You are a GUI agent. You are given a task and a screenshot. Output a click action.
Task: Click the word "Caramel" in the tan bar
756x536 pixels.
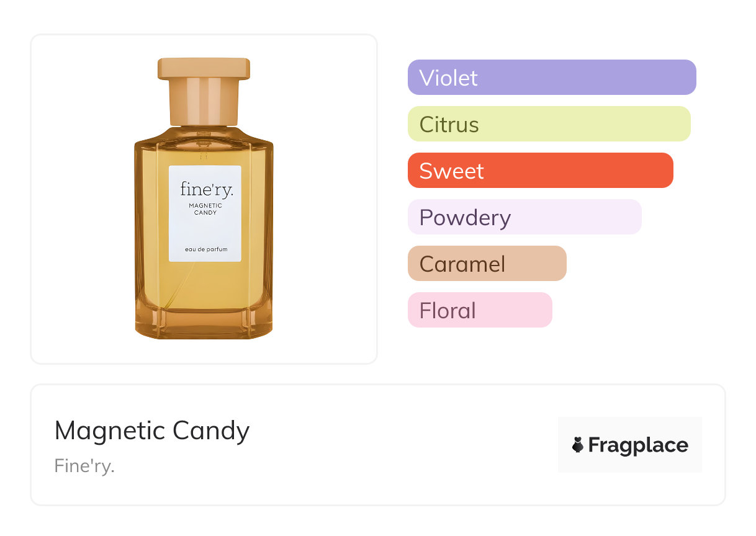tap(462, 264)
